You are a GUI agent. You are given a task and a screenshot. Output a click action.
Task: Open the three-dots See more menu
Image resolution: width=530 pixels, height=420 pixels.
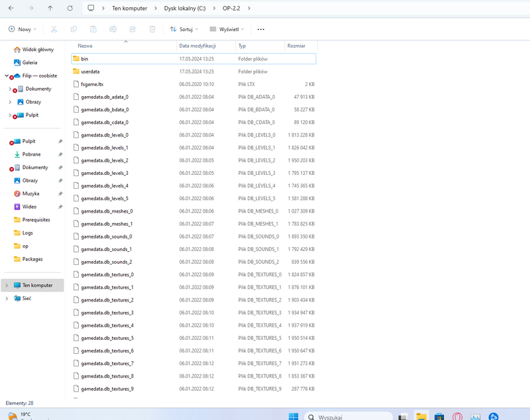(x=260, y=29)
